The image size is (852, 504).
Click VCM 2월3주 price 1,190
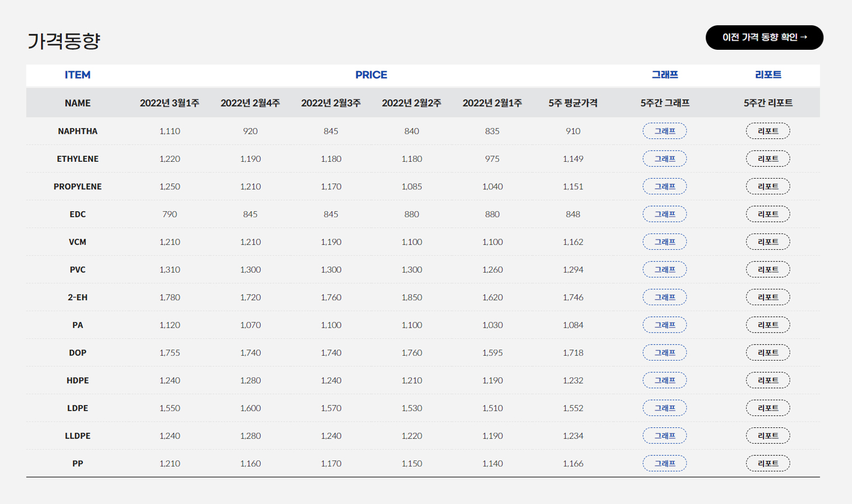331,242
